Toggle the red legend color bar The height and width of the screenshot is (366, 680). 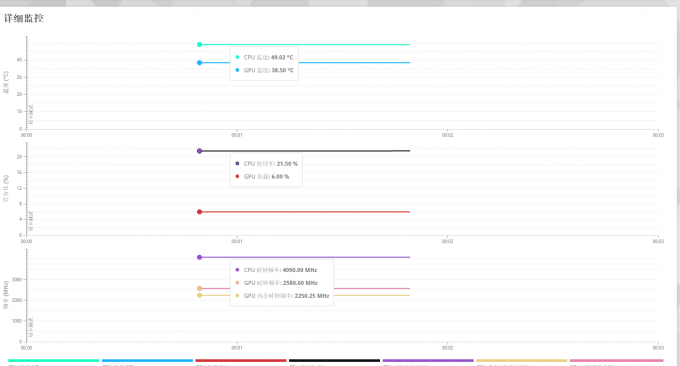click(x=241, y=360)
